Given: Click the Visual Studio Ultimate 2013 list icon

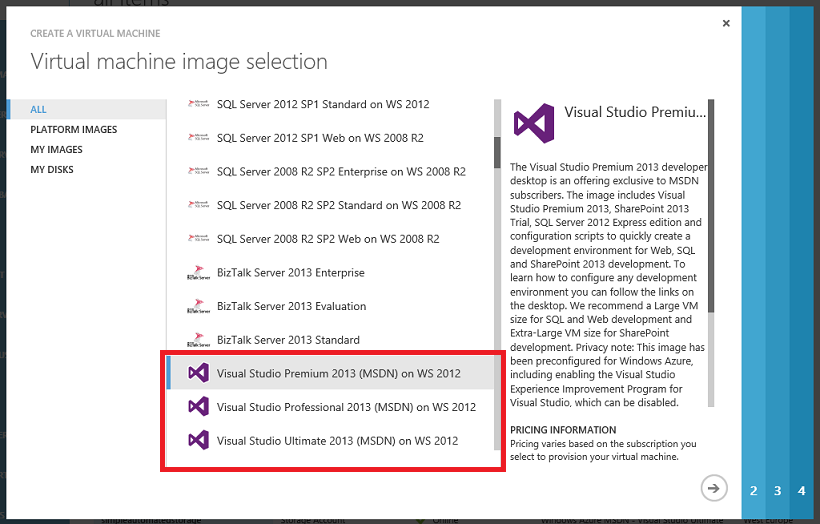Looking at the screenshot, I should tap(199, 440).
